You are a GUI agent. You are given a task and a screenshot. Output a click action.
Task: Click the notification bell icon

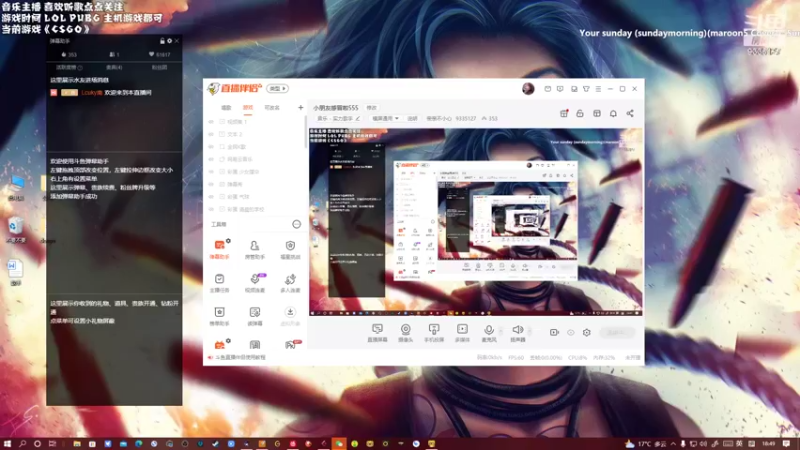point(613,114)
